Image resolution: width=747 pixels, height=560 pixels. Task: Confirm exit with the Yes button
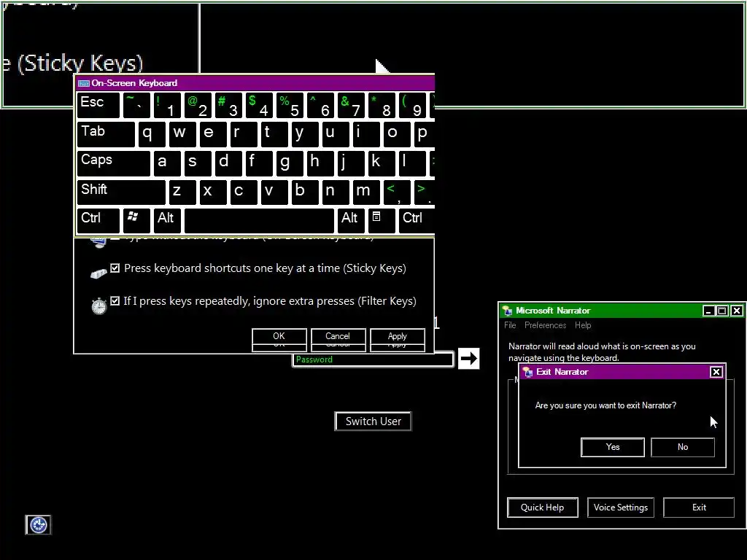point(613,447)
